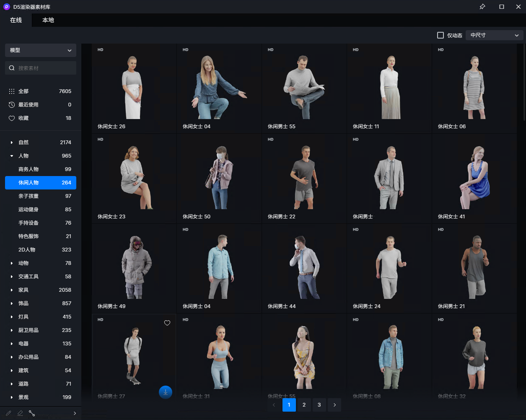Screen dimensions: 526x420
Task: Select the 商务人物 subcategory
Action: point(29,169)
